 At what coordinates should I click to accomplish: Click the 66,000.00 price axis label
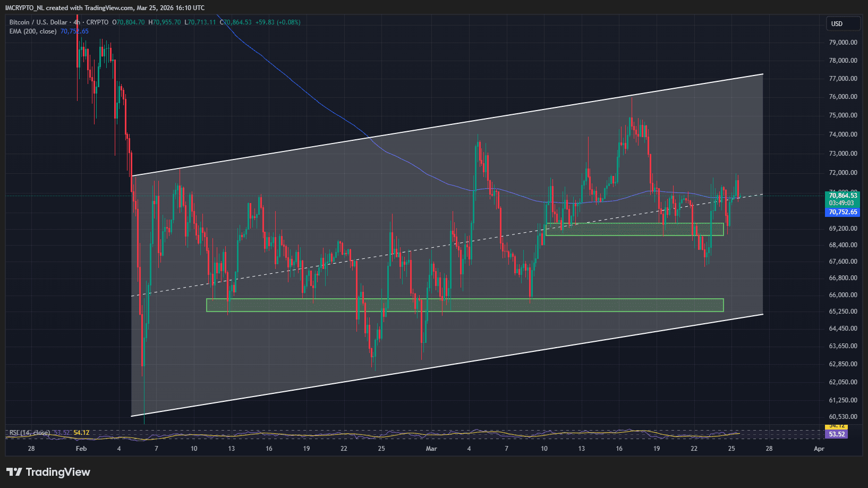(x=843, y=295)
